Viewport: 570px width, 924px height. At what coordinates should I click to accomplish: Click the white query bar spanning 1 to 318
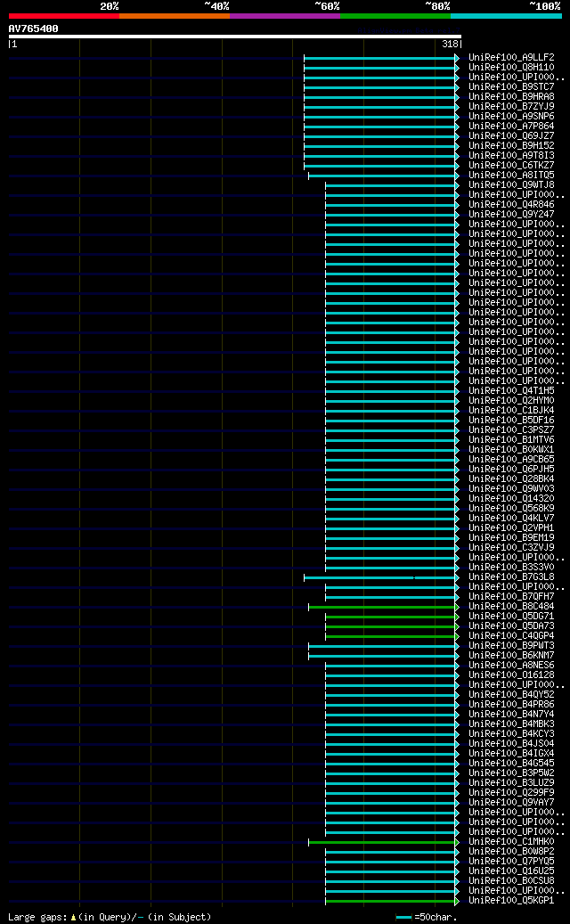234,36
